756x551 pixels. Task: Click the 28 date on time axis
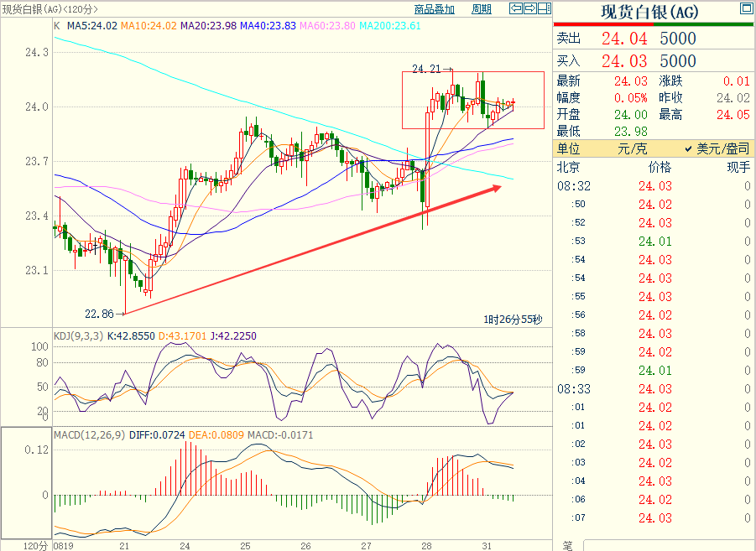tap(426, 546)
